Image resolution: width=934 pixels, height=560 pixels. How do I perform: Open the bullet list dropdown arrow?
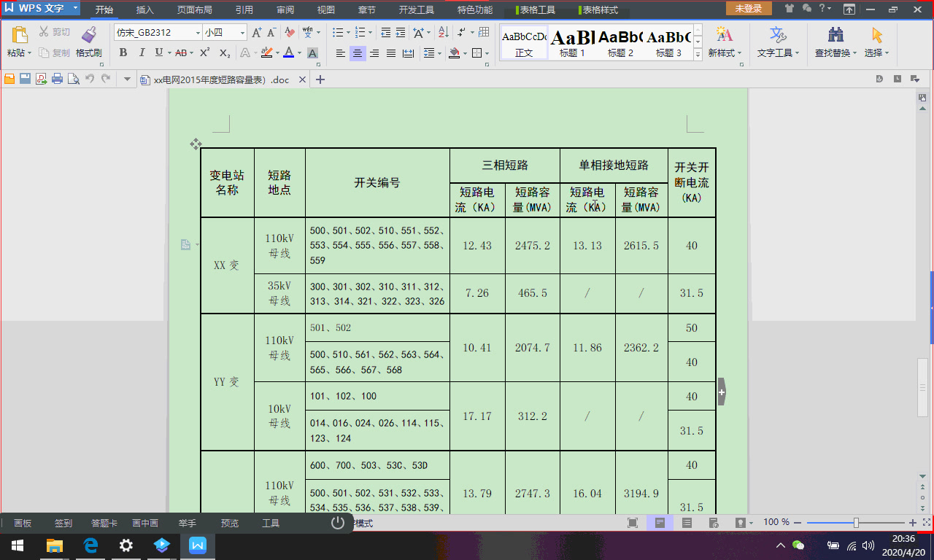[x=347, y=33]
